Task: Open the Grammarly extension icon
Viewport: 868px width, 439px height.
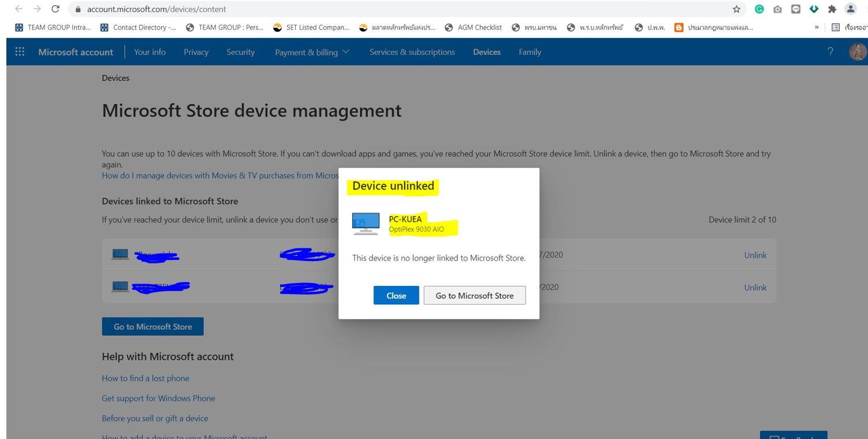Action: coord(759,9)
